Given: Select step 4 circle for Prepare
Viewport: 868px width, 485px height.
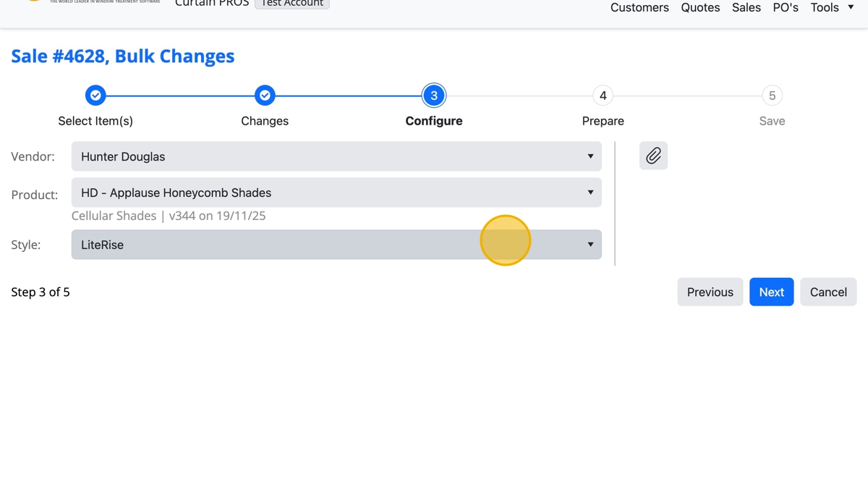Looking at the screenshot, I should [x=603, y=96].
